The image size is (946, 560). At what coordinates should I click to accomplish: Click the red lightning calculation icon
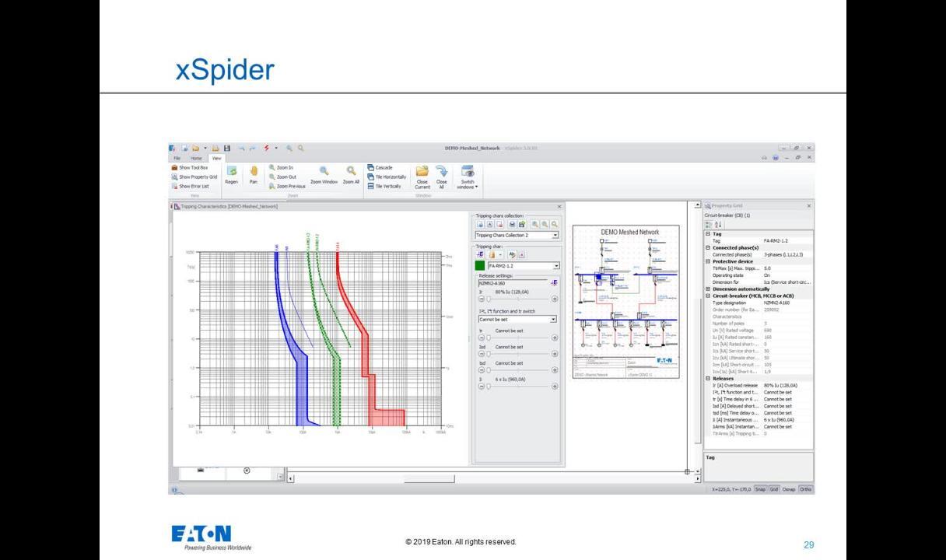point(267,148)
